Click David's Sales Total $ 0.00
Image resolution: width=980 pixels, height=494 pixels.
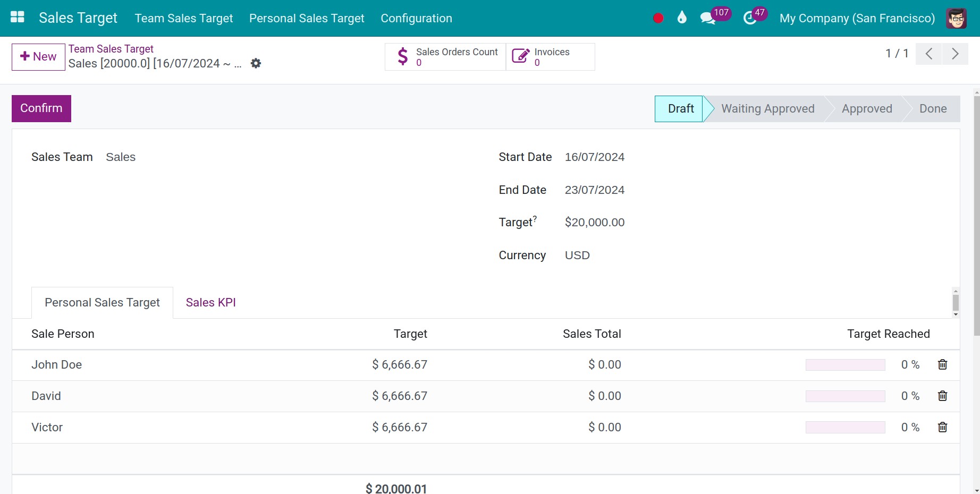point(605,396)
